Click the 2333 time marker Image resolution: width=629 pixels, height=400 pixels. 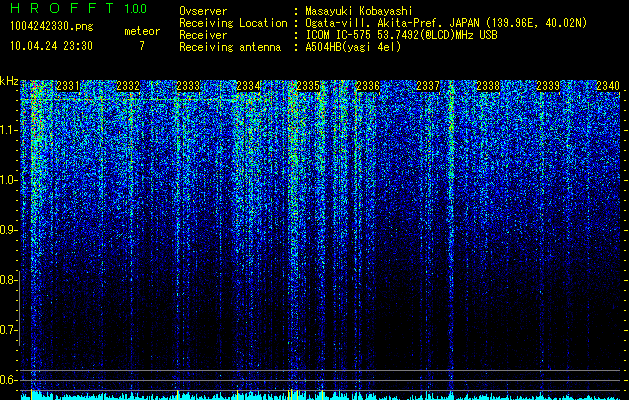(x=188, y=86)
